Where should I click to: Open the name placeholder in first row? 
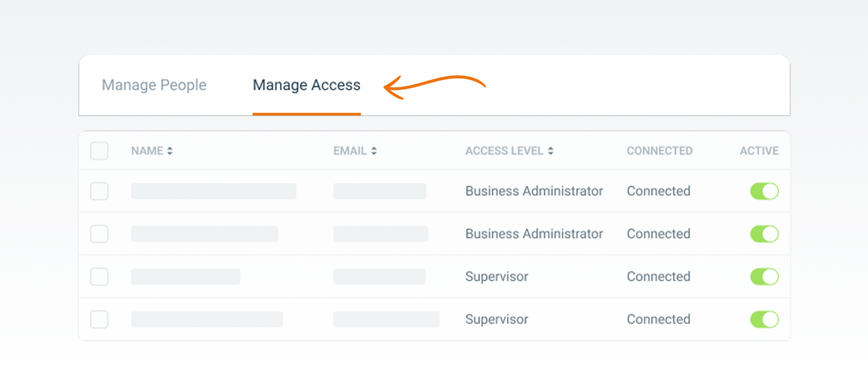coord(213,191)
